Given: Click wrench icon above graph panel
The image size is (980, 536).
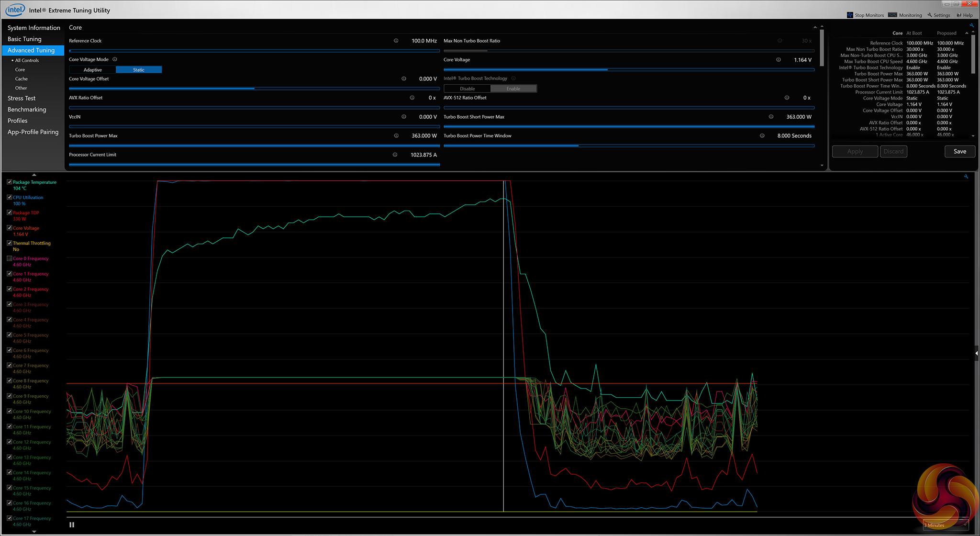Looking at the screenshot, I should click(966, 177).
